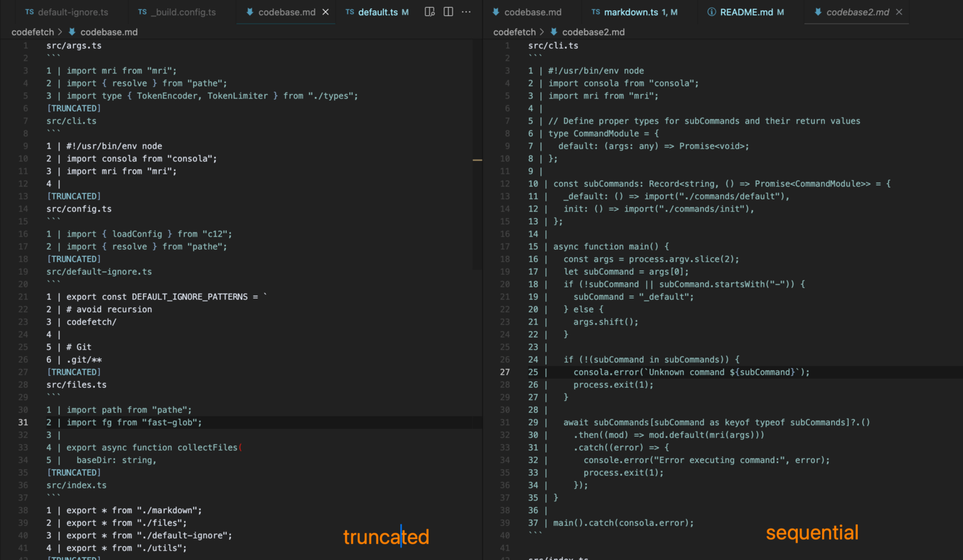963x560 pixels.
Task: Click the 'async function main()' line
Action: point(598,246)
